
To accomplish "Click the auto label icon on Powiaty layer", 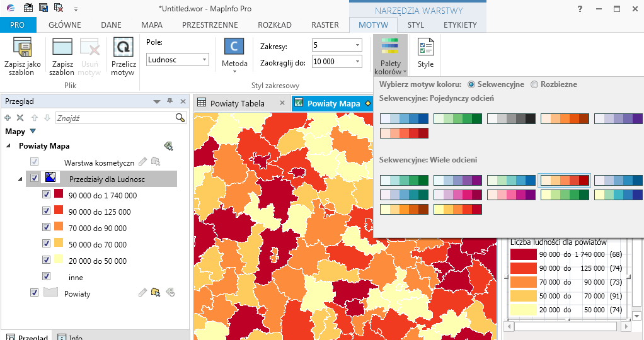I will [170, 292].
